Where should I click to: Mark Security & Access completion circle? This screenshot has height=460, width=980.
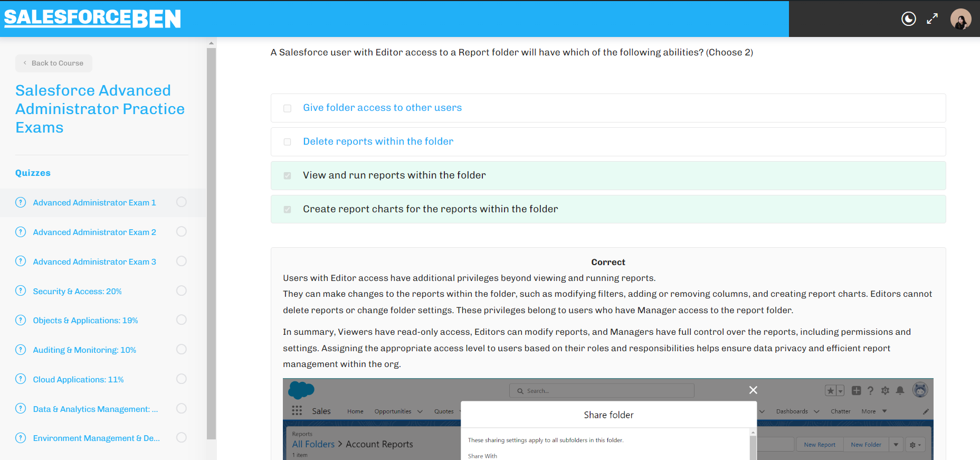(182, 290)
